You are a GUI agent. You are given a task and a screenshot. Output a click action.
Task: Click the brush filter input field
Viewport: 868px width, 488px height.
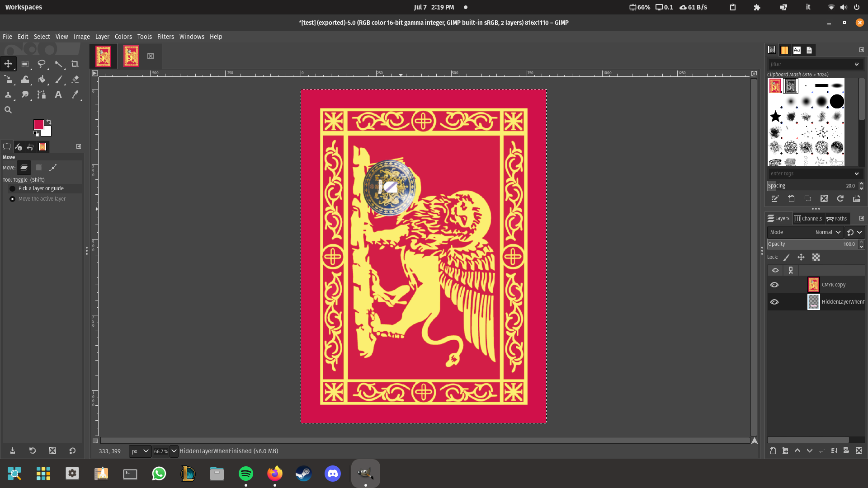[x=809, y=64]
